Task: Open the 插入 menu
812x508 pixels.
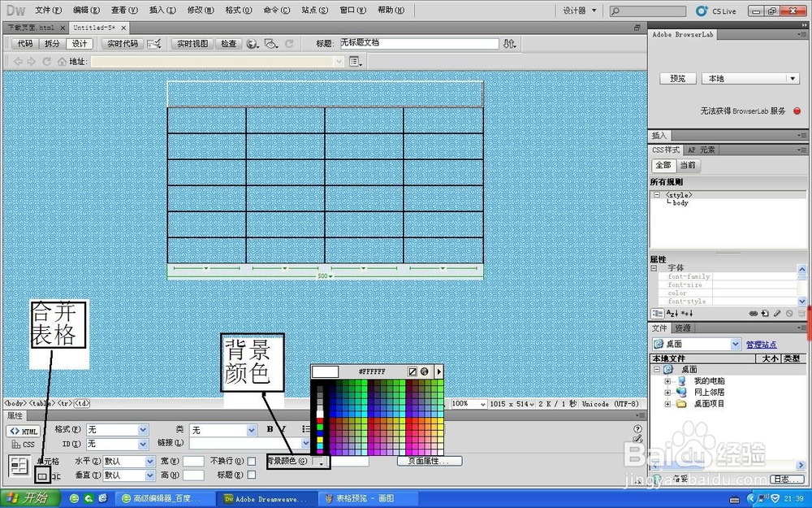Action: (x=162, y=10)
